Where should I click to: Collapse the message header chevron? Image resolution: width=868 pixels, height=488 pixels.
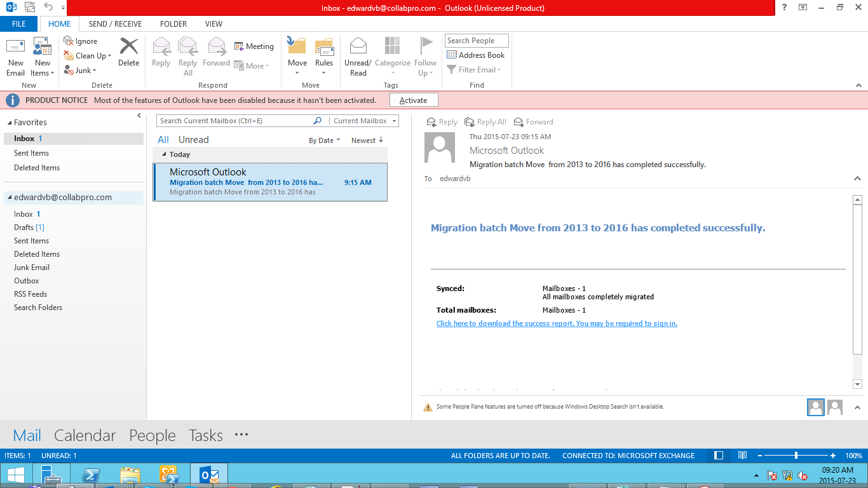(857, 179)
